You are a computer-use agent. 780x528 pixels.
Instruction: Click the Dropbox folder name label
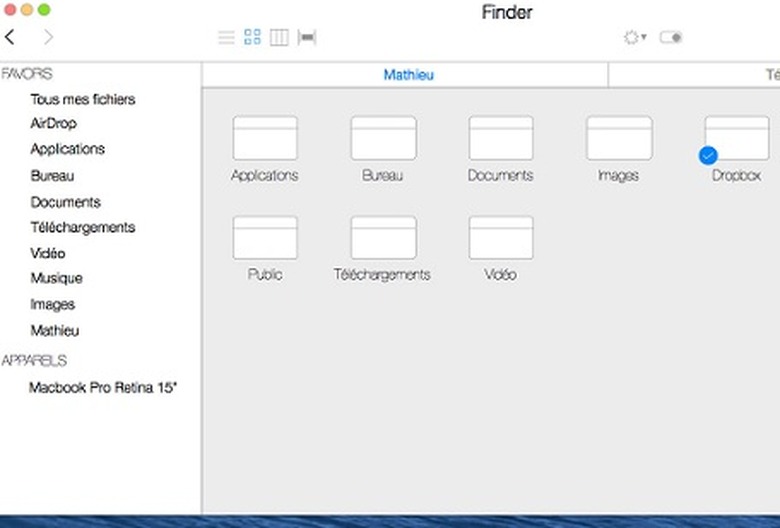point(736,175)
